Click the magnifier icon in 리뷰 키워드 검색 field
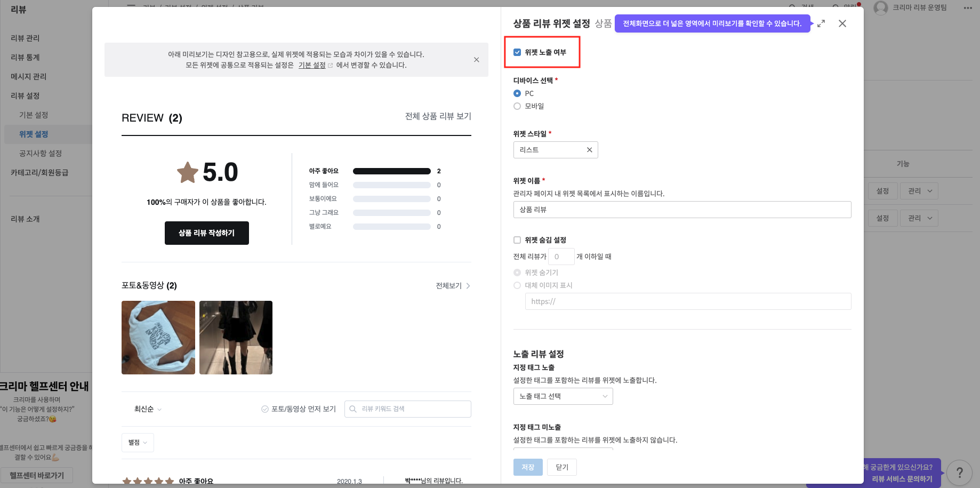The image size is (980, 488). click(x=352, y=409)
